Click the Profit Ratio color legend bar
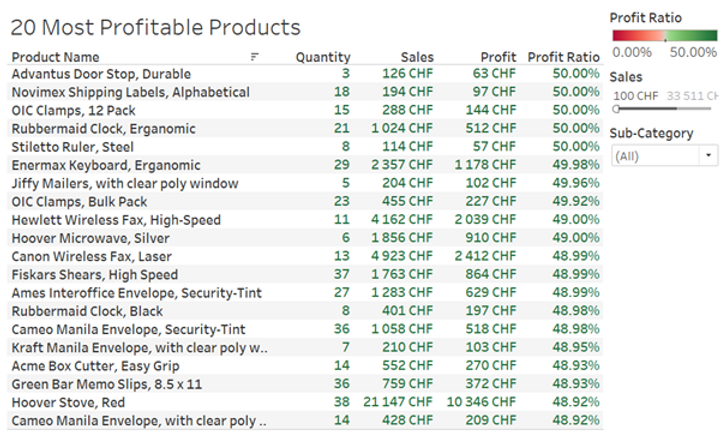The height and width of the screenshot is (438, 726). tap(664, 36)
